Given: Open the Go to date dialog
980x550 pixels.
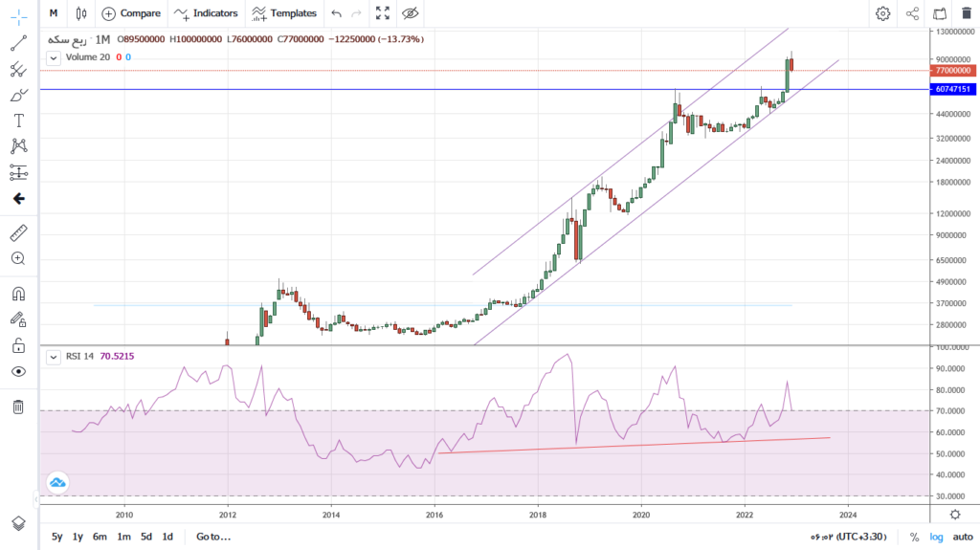Looking at the screenshot, I should (x=213, y=537).
